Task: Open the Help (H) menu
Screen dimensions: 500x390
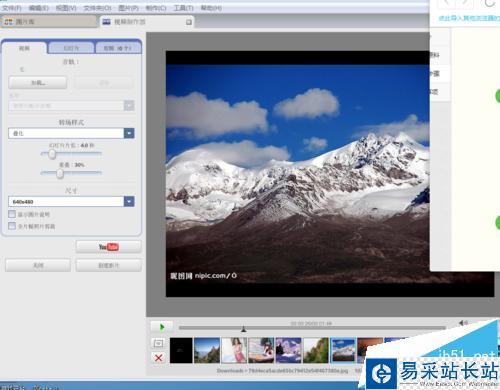Action: point(211,7)
